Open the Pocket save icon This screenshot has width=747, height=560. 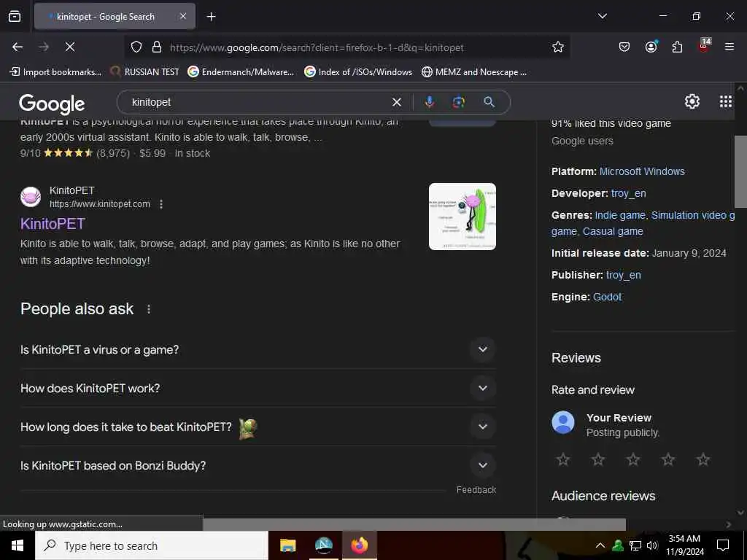click(624, 47)
